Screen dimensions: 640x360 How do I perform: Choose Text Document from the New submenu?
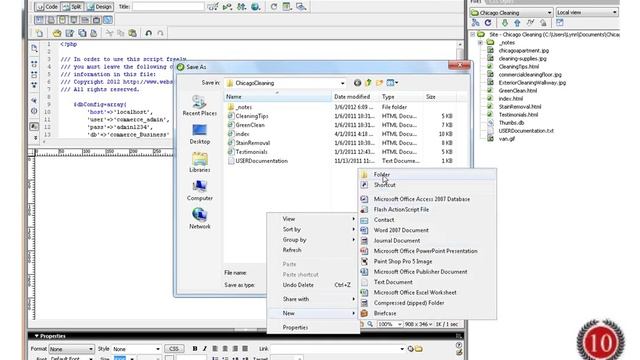point(427,282)
